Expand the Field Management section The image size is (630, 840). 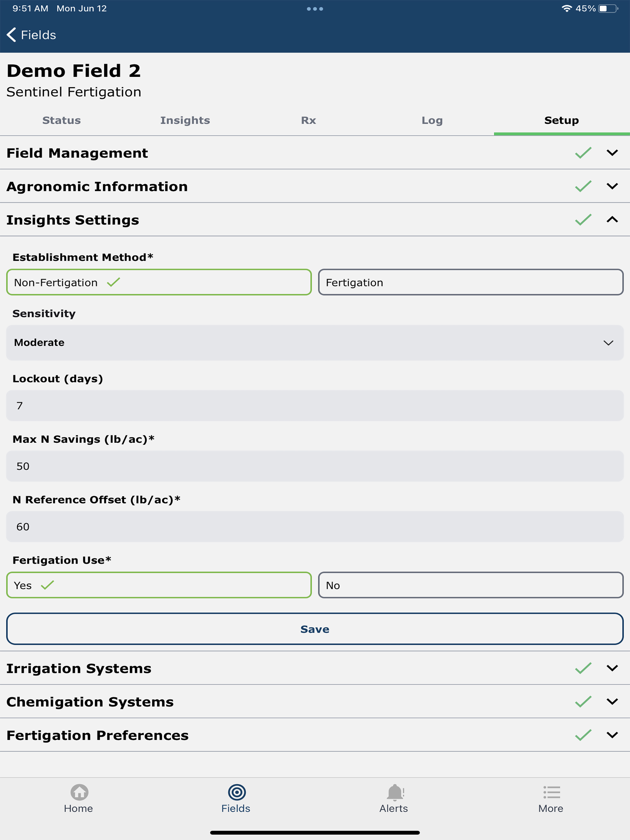pos(315,153)
